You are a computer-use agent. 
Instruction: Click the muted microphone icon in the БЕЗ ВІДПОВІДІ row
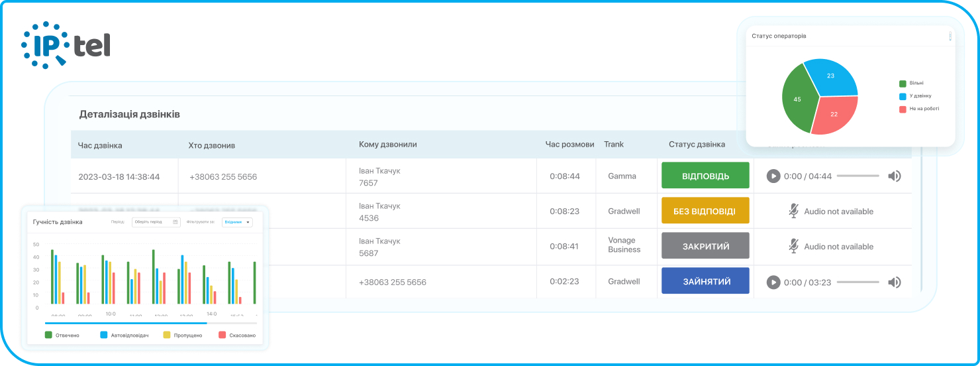[x=793, y=211]
